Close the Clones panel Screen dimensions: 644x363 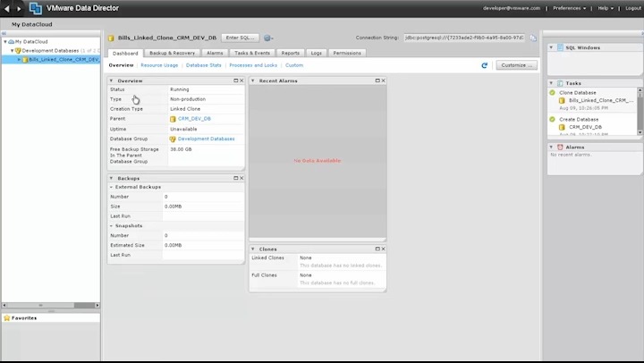[x=383, y=249]
